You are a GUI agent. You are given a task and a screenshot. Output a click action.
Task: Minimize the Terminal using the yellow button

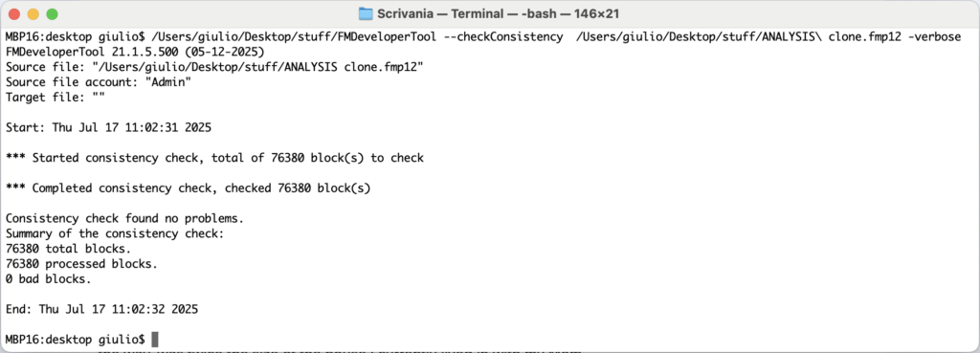pos(33,13)
